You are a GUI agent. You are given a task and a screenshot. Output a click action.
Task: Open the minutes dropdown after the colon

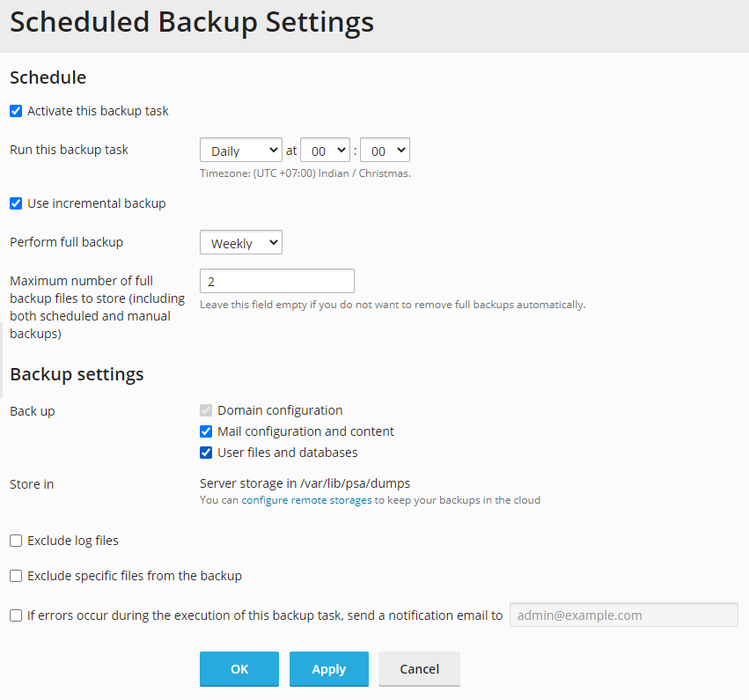385,151
